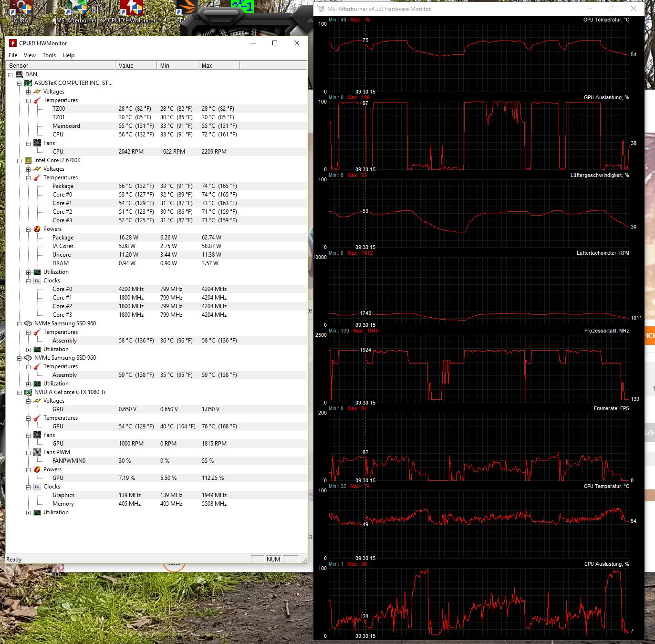The width and height of the screenshot is (655, 644).
Task: Click the Temperatures thermometer icon under ASUSTeK
Action: (37, 100)
